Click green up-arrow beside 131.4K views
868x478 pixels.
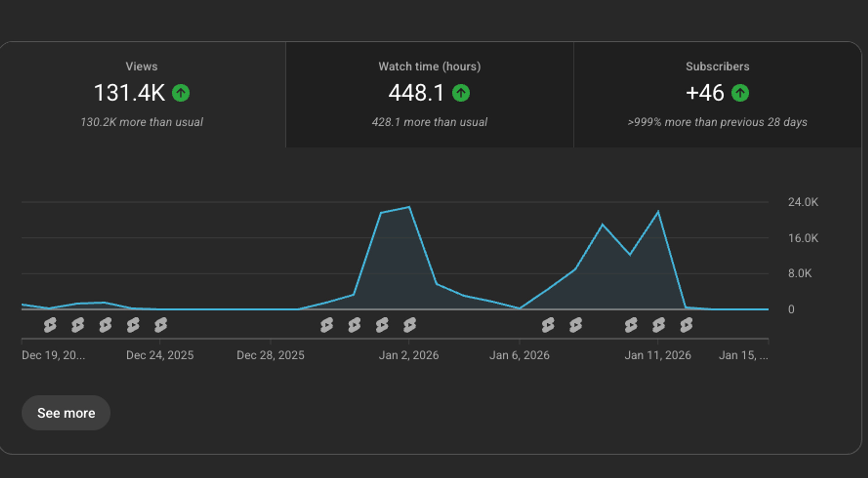(181, 93)
